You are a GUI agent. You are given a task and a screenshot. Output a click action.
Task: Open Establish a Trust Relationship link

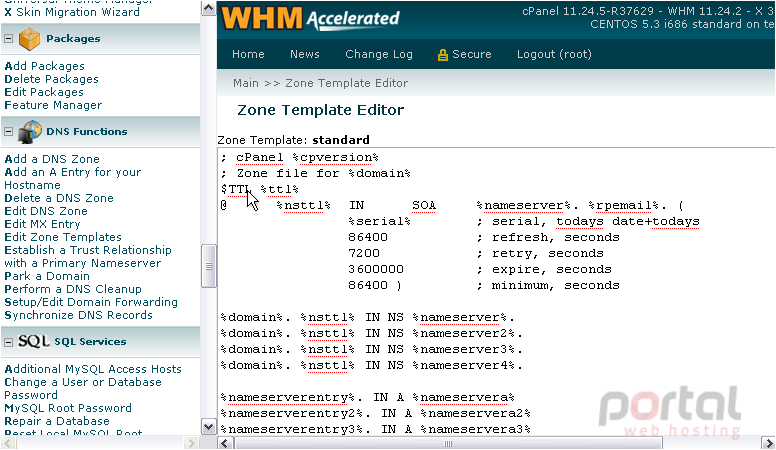coord(88,256)
